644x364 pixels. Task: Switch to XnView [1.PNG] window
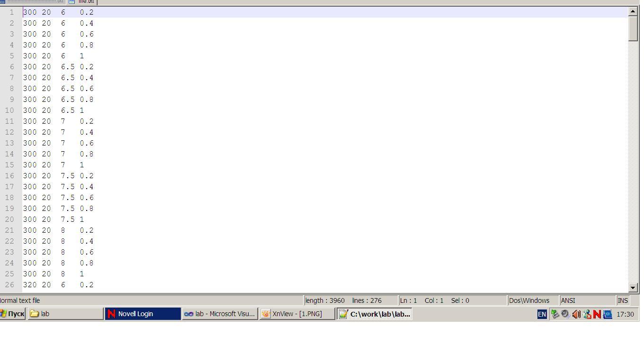pos(297,314)
